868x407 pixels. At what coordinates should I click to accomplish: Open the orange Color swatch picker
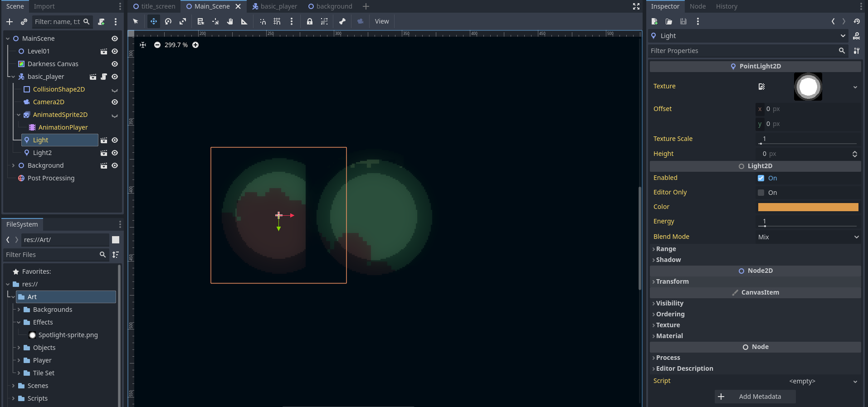click(808, 207)
